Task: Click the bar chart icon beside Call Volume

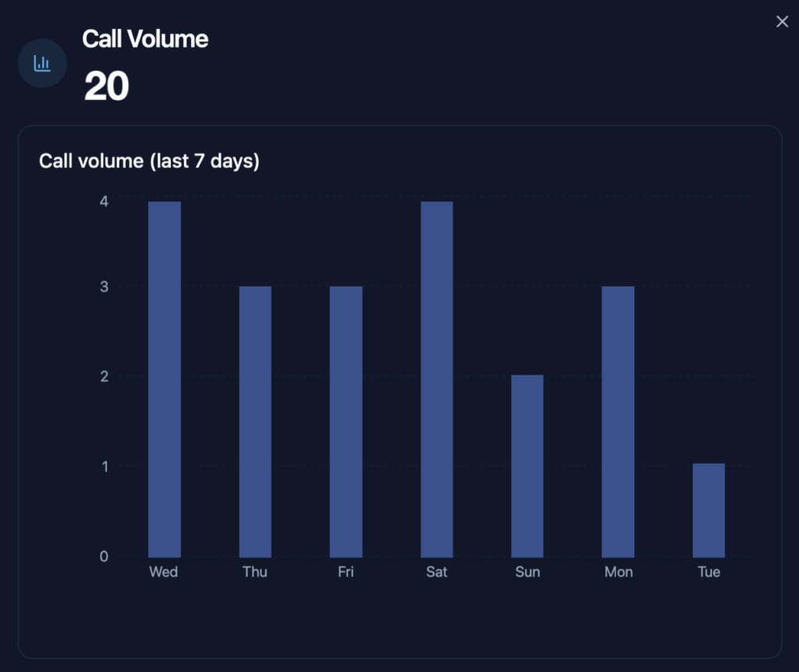Action: tap(42, 63)
